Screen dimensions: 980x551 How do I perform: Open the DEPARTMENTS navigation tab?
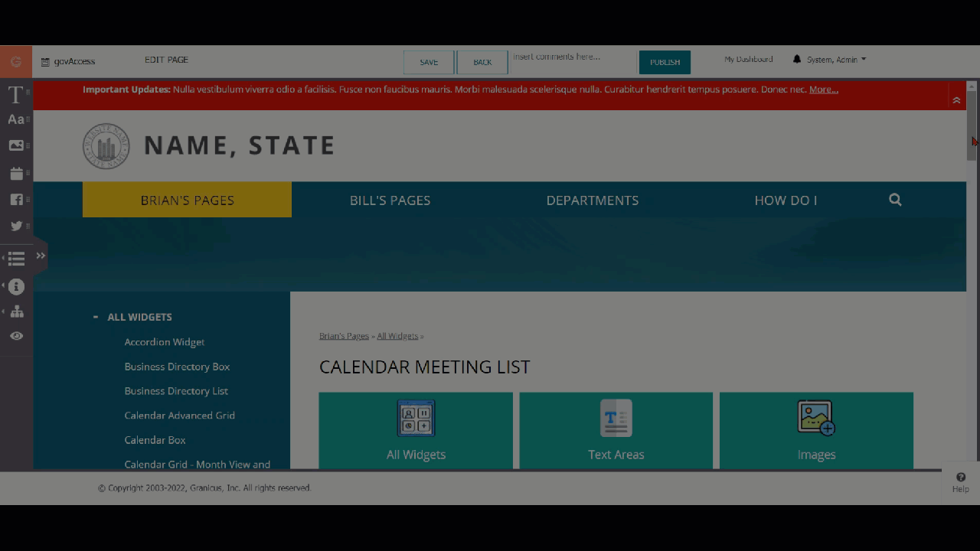592,200
